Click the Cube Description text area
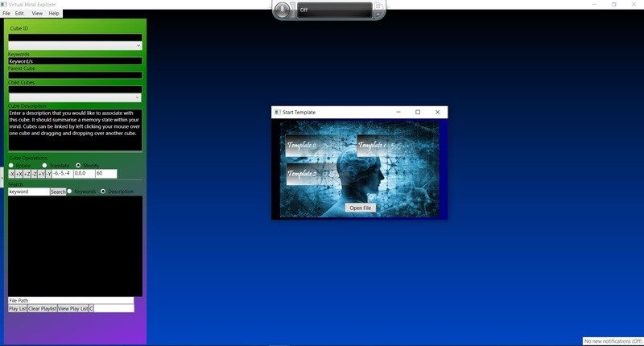Viewport: 644px width, 346px height. coord(75,130)
